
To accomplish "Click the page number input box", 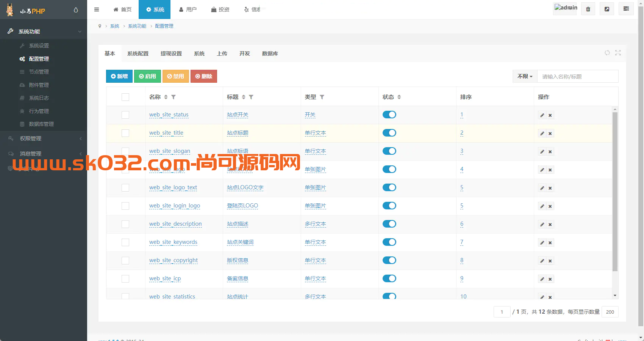I will pyautogui.click(x=502, y=312).
